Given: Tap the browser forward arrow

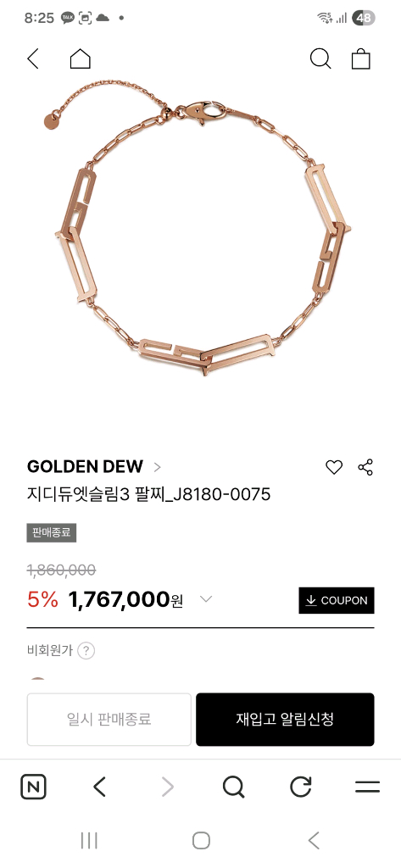Looking at the screenshot, I should (167, 786).
